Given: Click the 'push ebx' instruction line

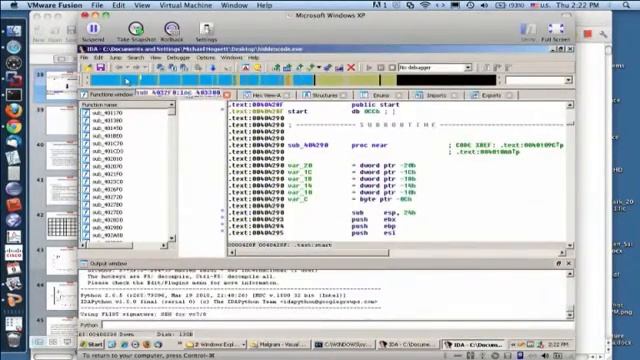Looking at the screenshot, I should coord(373,219).
